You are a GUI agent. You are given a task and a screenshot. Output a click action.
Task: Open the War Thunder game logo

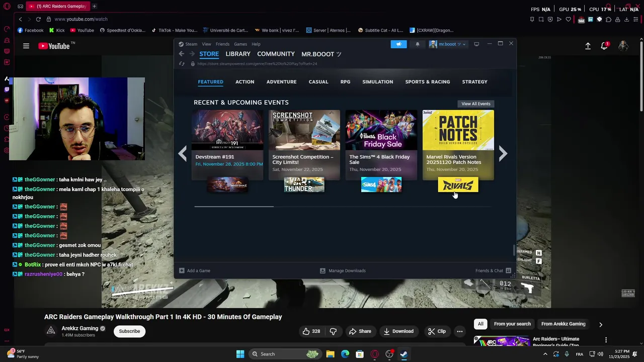tap(304, 185)
